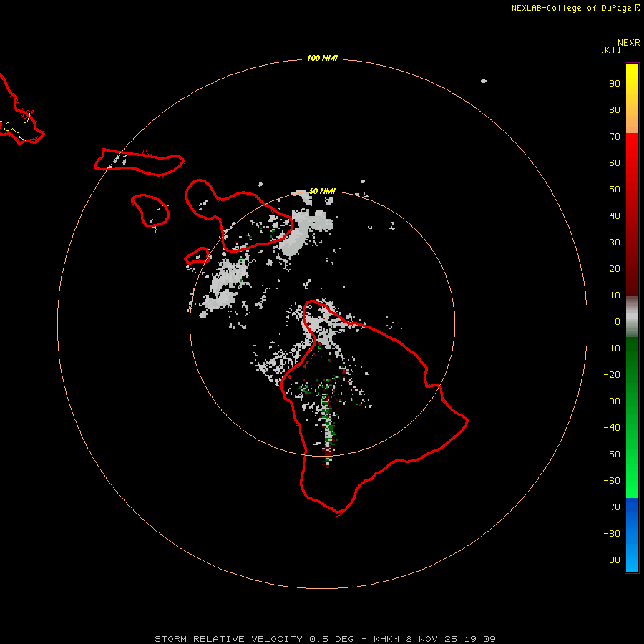
Task: Click the 20 knot scale label
Action: click(x=615, y=268)
